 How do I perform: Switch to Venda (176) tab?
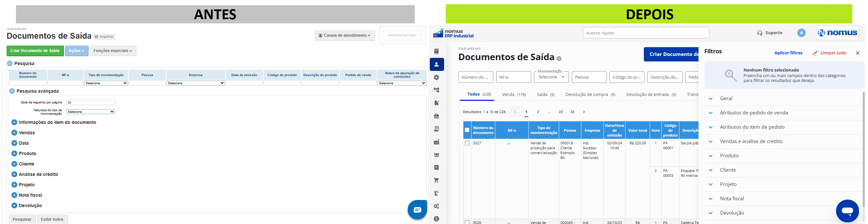[x=514, y=95]
